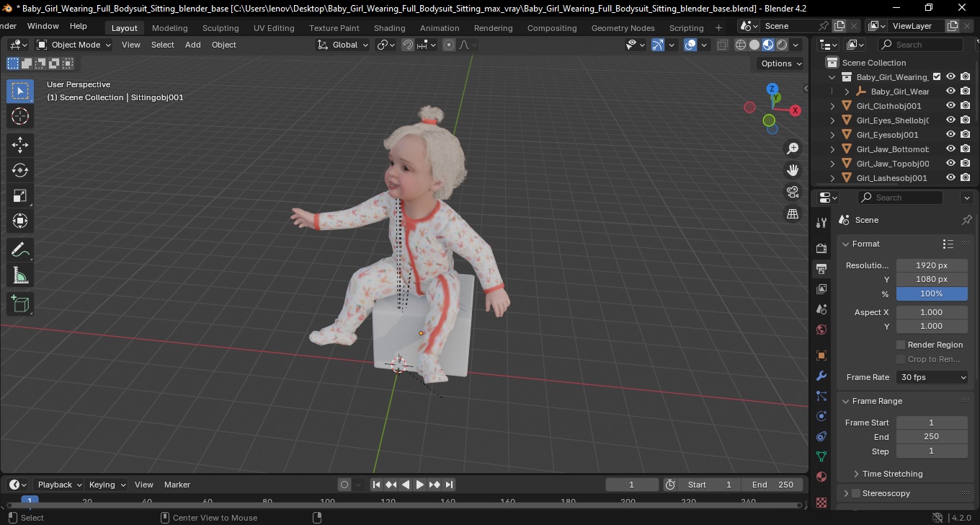Select the Measure tool

click(20, 275)
